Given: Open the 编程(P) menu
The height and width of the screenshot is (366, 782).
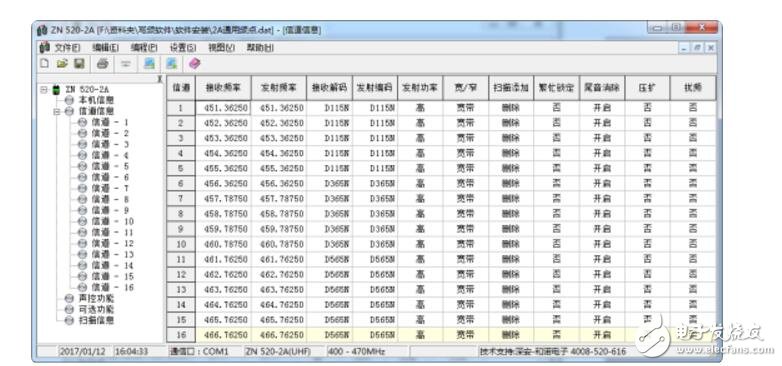Looking at the screenshot, I should click(144, 48).
